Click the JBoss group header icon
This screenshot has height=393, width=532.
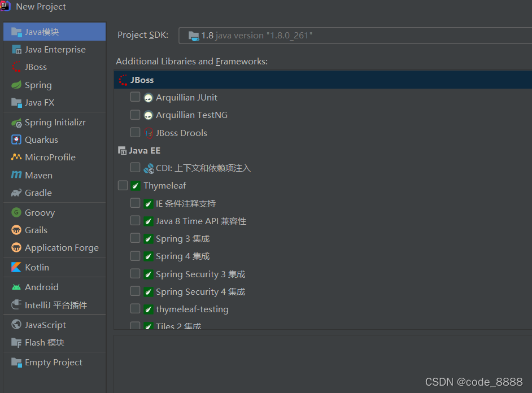point(123,80)
